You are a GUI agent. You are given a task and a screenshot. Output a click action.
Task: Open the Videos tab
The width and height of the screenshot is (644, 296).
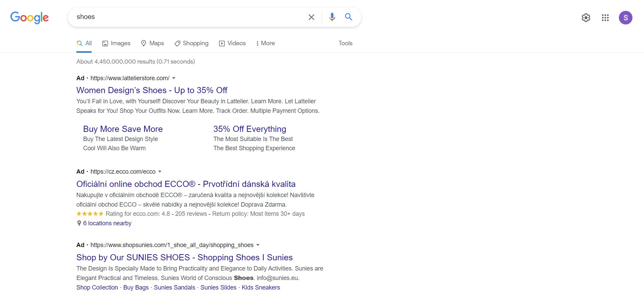pyautogui.click(x=232, y=43)
